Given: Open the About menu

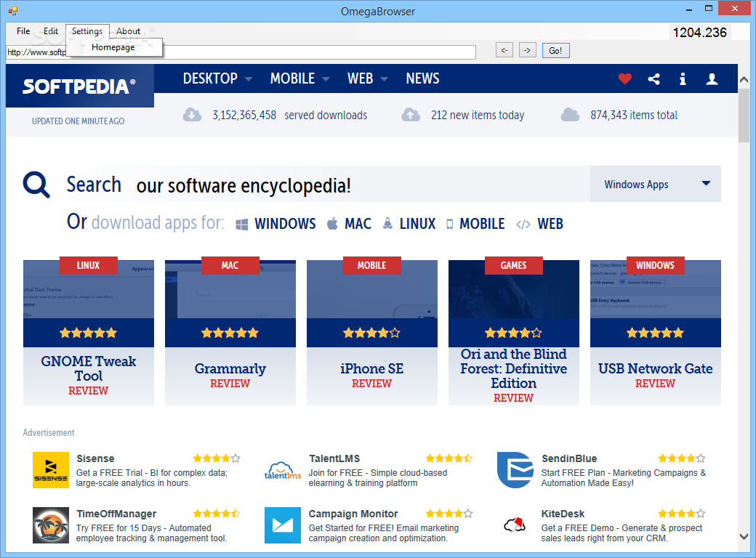Looking at the screenshot, I should pyautogui.click(x=128, y=31).
